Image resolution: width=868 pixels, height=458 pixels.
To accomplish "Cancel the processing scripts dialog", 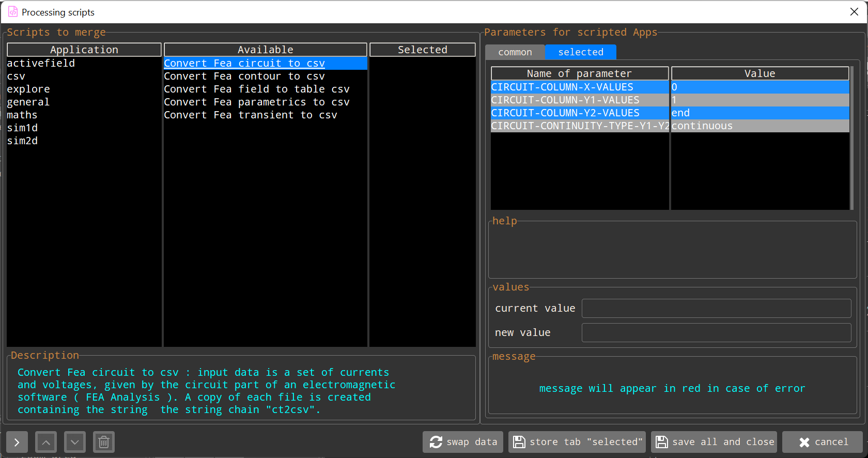I will (x=823, y=442).
